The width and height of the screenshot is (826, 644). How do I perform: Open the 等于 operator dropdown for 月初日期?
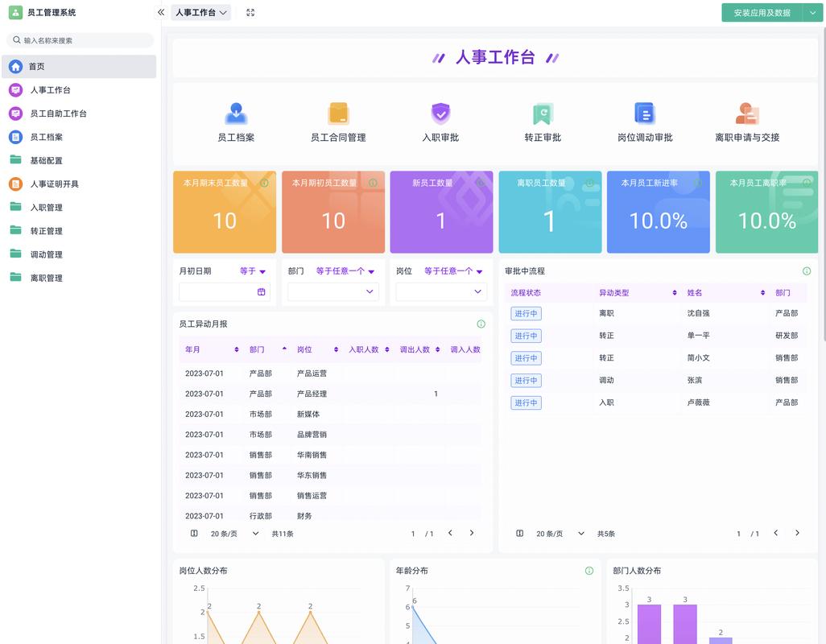[x=253, y=270]
